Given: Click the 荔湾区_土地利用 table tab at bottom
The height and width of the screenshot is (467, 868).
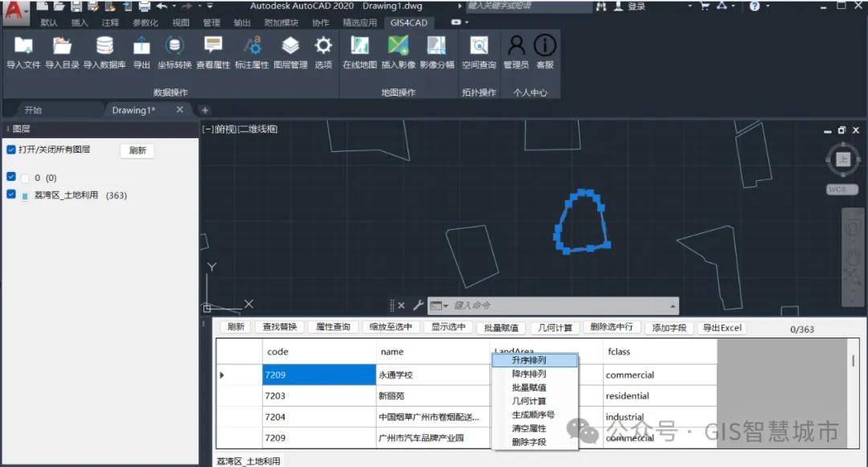Looking at the screenshot, I should (248, 461).
